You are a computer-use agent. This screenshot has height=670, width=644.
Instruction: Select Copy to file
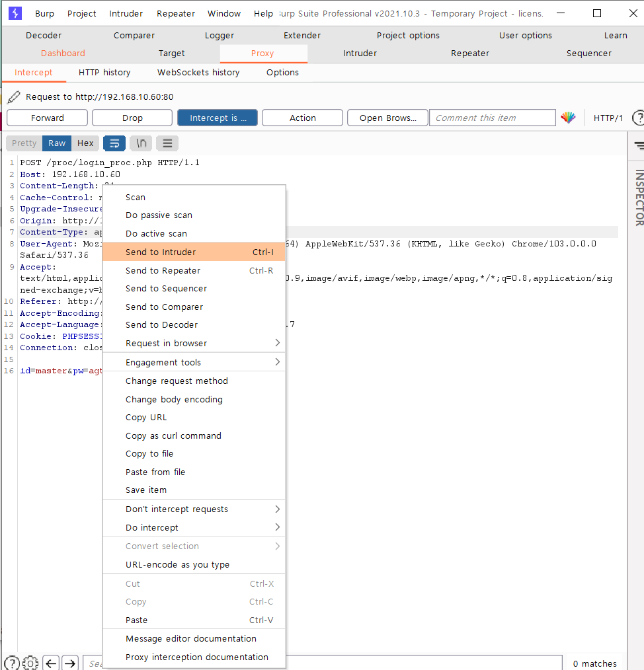point(194,454)
